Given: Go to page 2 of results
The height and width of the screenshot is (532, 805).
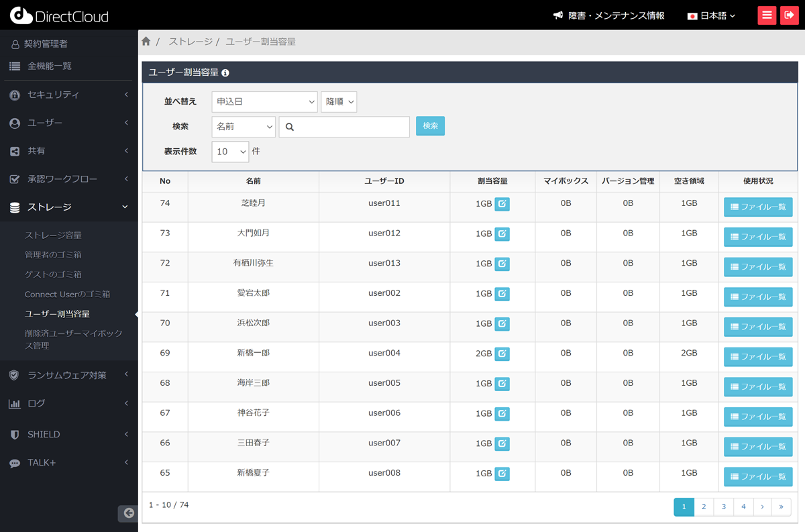Looking at the screenshot, I should click(704, 507).
